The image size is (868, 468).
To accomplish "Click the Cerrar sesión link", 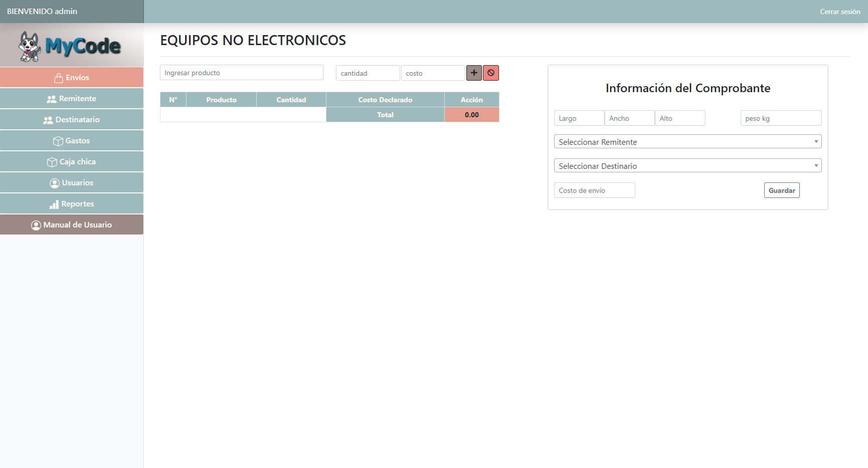I will (x=839, y=12).
